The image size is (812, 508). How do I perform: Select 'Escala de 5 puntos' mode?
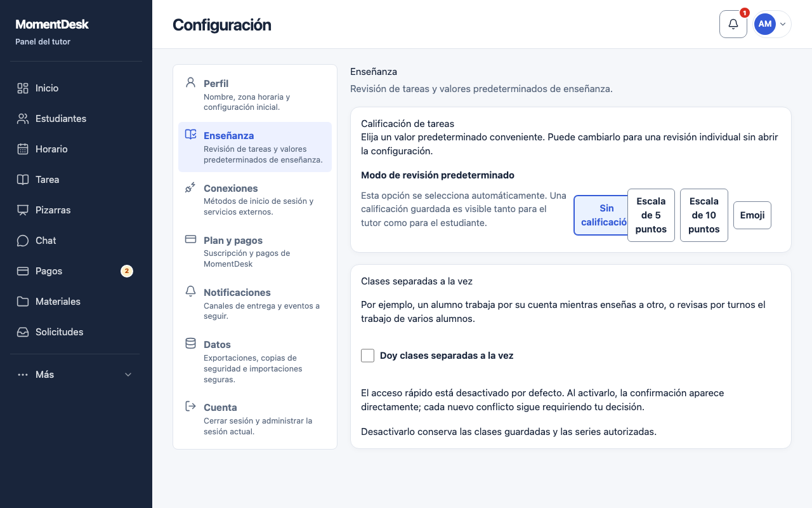651,215
